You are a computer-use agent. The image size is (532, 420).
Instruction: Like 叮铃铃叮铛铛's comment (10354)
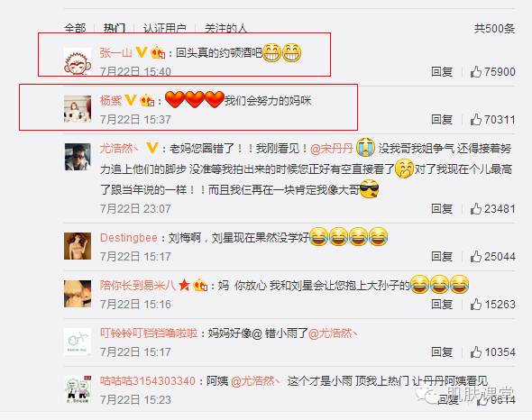point(476,352)
